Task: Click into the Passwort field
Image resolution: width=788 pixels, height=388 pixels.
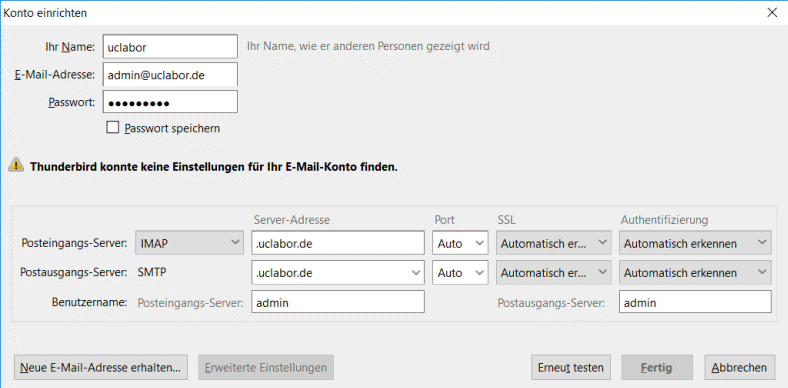Action: [x=170, y=102]
